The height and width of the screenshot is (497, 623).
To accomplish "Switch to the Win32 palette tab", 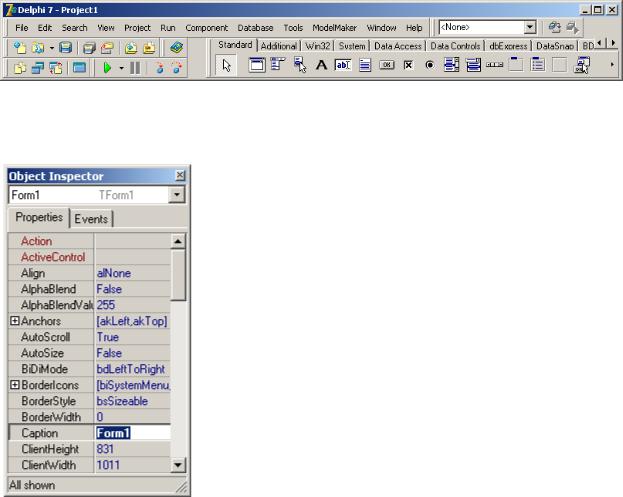I will point(317,46).
